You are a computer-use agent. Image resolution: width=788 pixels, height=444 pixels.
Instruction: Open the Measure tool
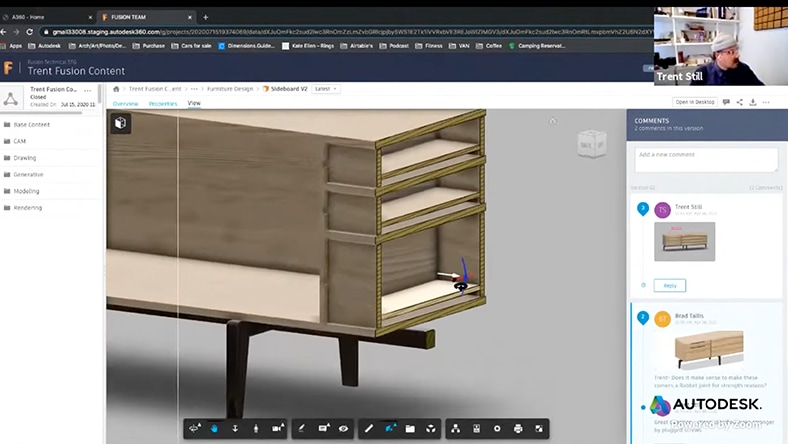[x=369, y=428]
